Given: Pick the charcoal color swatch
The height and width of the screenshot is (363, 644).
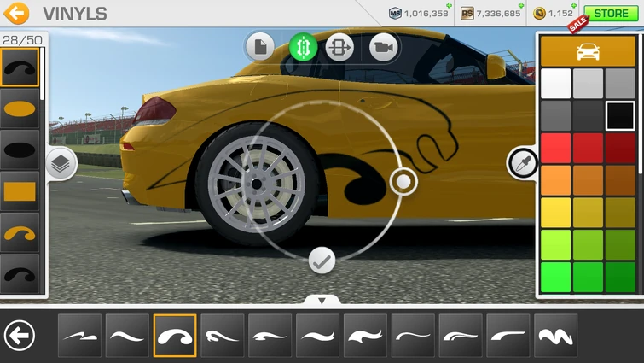Looking at the screenshot, I should 589,116.
